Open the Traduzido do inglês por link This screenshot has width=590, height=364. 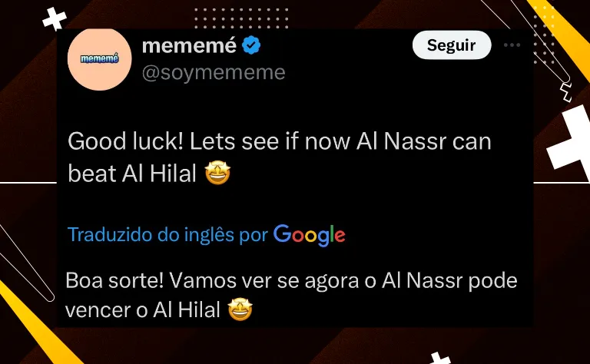pyautogui.click(x=167, y=235)
